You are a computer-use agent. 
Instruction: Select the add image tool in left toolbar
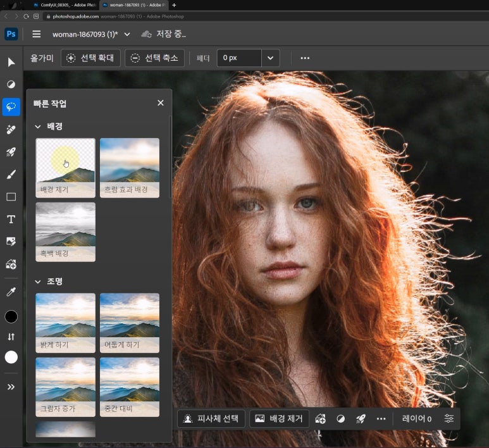pos(11,264)
